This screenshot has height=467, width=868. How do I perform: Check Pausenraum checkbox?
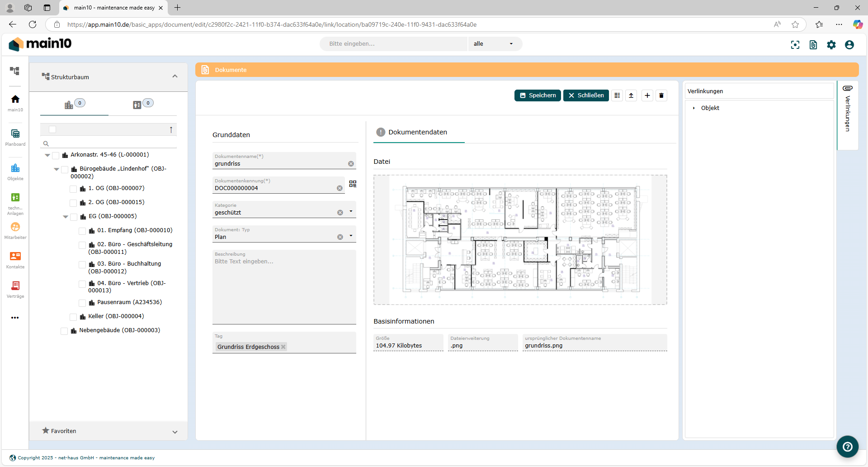tap(82, 303)
